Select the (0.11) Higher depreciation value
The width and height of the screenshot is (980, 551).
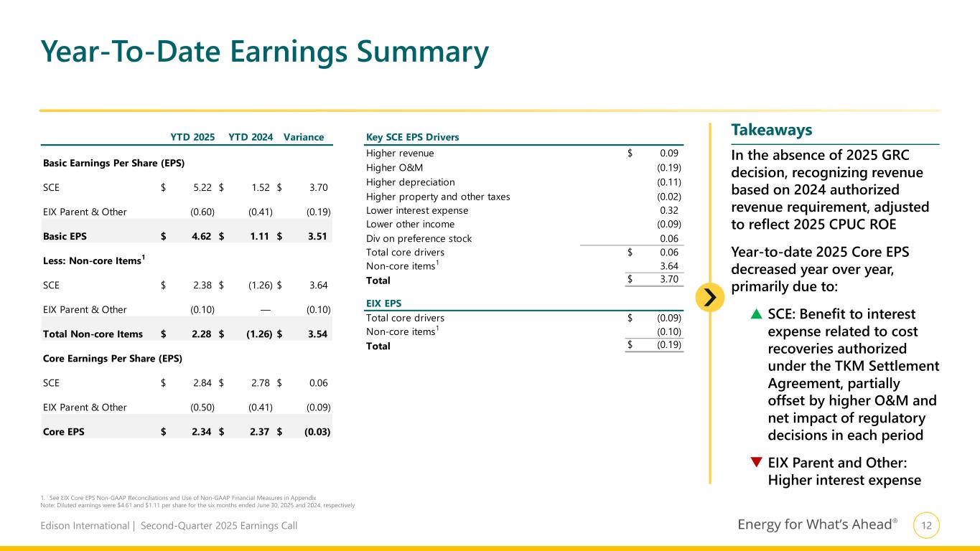(x=669, y=182)
